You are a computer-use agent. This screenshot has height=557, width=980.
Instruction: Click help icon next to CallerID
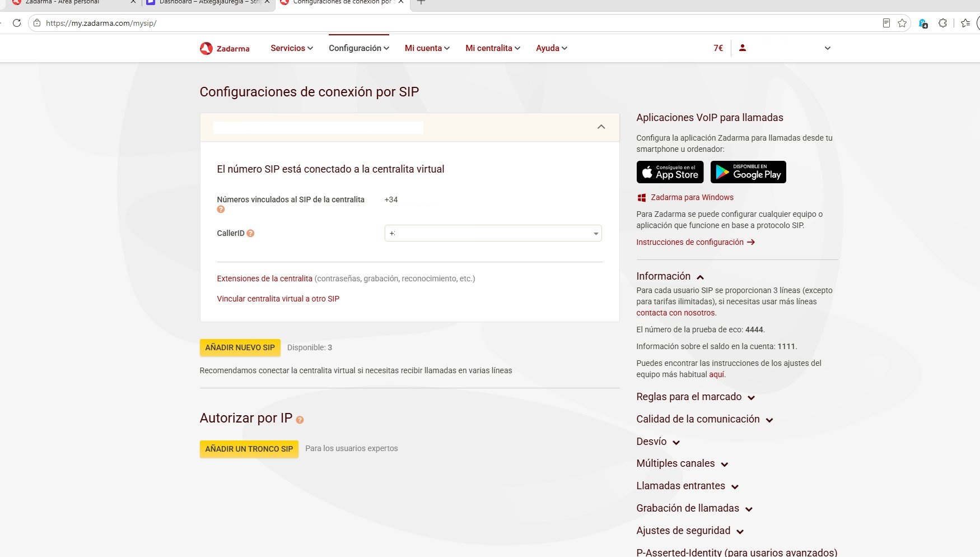tap(250, 233)
